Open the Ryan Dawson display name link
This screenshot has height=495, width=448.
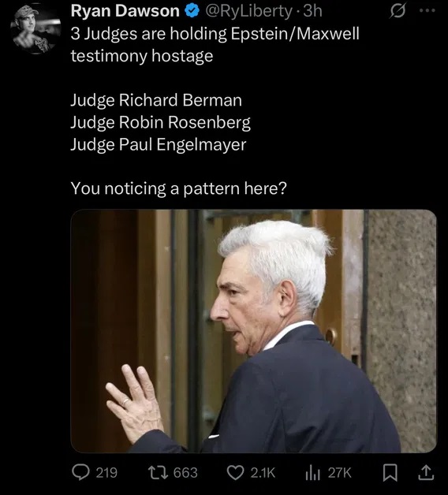click(125, 11)
